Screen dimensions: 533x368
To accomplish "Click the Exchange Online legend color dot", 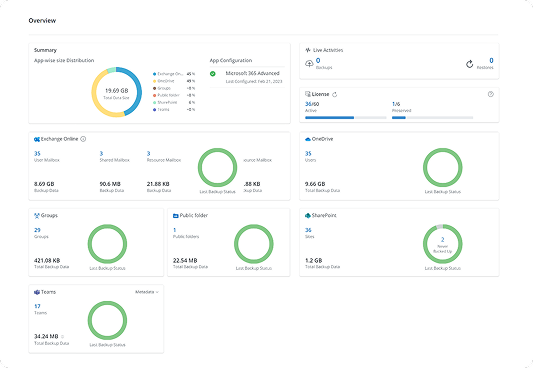I will (x=154, y=74).
